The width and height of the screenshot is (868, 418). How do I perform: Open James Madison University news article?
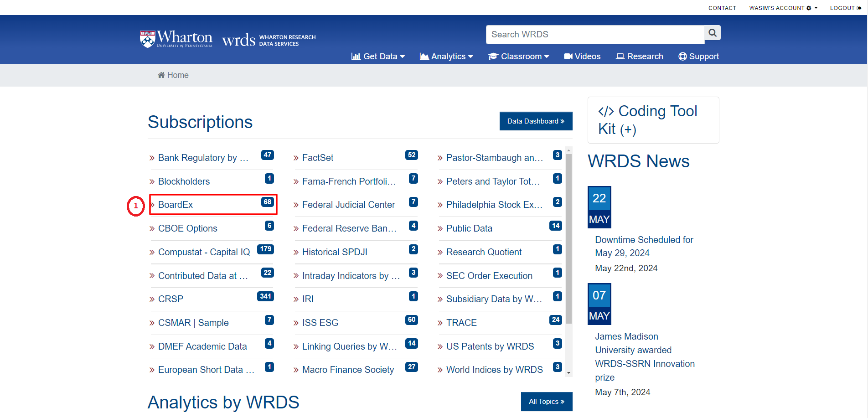tap(645, 357)
